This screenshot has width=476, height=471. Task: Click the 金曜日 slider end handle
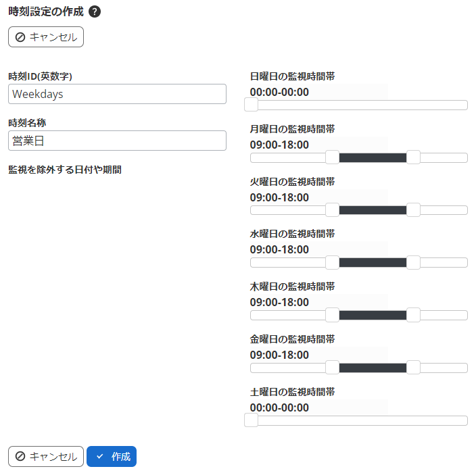[413, 368]
